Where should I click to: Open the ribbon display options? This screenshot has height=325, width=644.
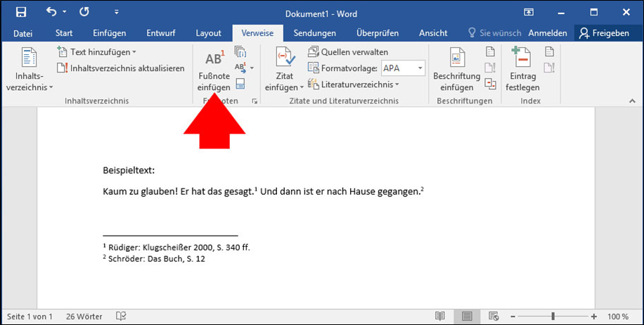pyautogui.click(x=529, y=13)
